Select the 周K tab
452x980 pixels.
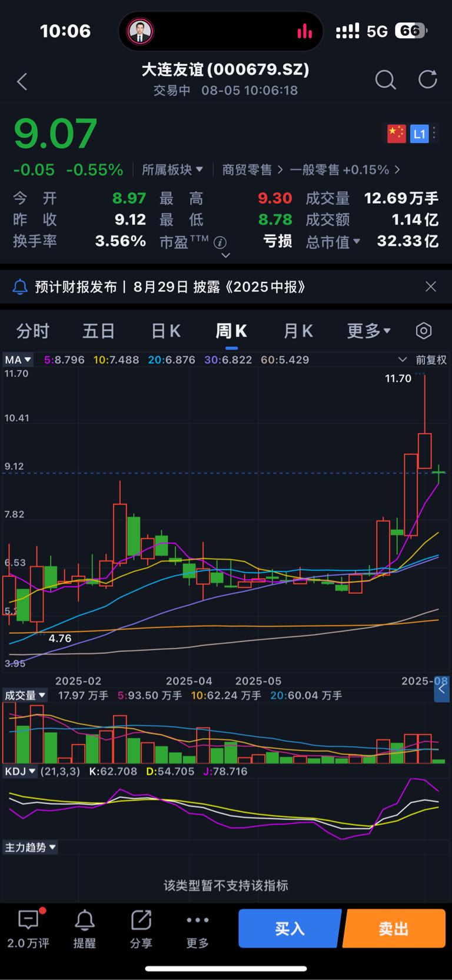tap(231, 331)
